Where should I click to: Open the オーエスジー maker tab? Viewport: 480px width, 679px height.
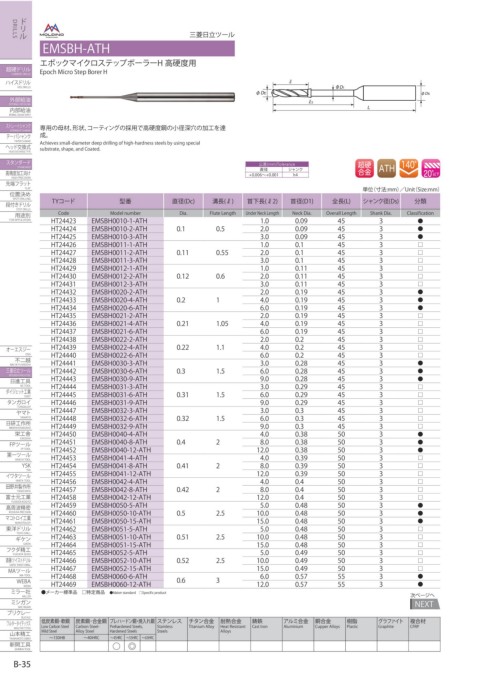pos(16,350)
